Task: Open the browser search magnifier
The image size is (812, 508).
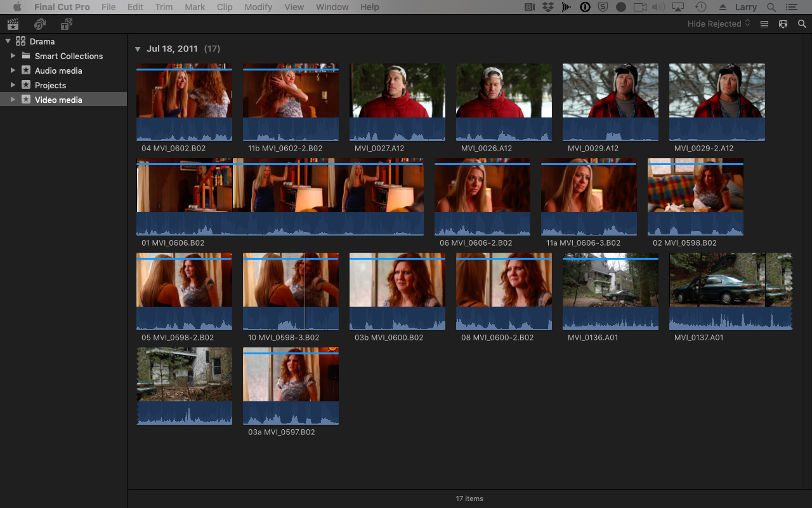Action: (802, 24)
